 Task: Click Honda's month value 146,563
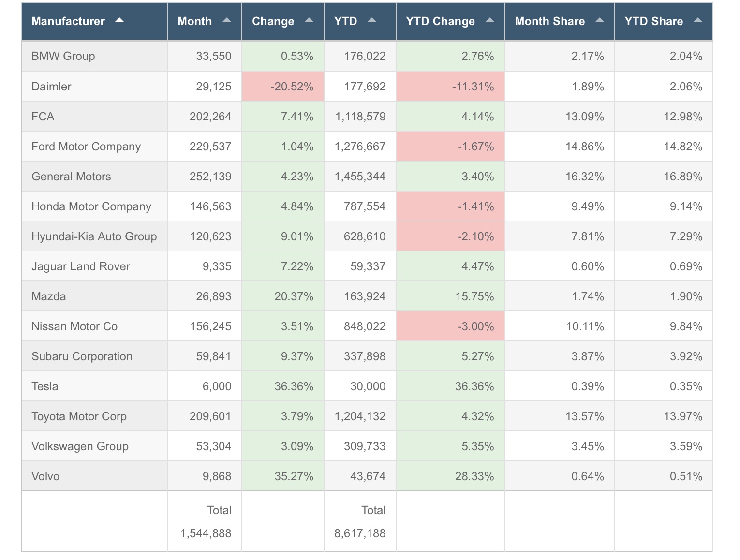pyautogui.click(x=210, y=206)
